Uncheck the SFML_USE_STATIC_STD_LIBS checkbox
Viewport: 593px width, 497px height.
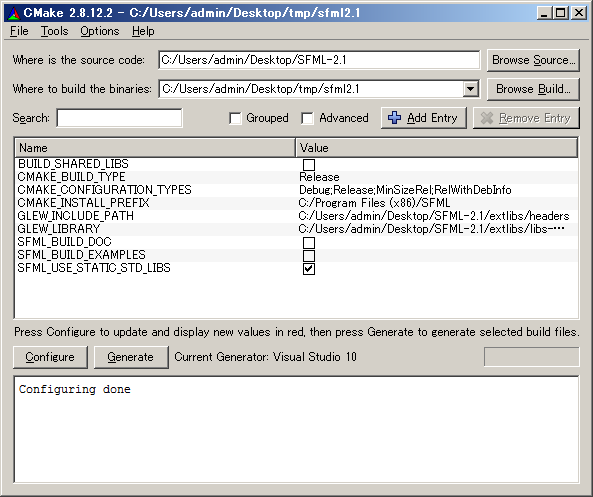[309, 269]
